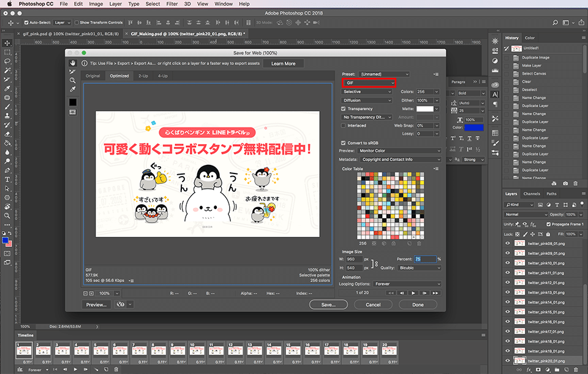Open the GIF file format dropdown
Screen dimensions: 588x374
click(369, 83)
